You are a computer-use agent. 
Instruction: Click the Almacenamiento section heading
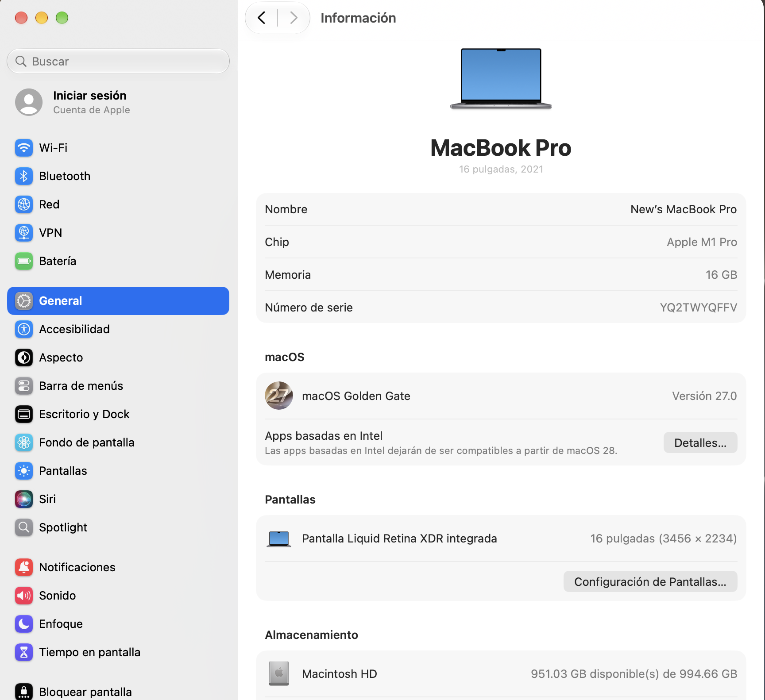[311, 635]
